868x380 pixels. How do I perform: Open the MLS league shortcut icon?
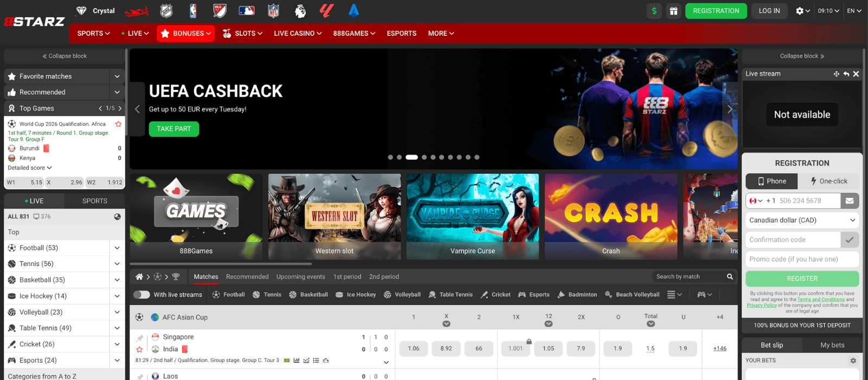220,11
